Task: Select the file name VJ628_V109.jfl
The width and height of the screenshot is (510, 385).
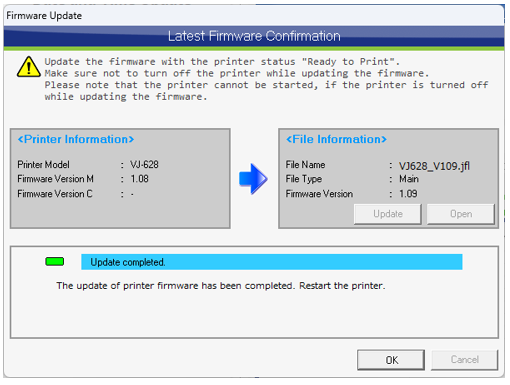Action: pyautogui.click(x=434, y=166)
